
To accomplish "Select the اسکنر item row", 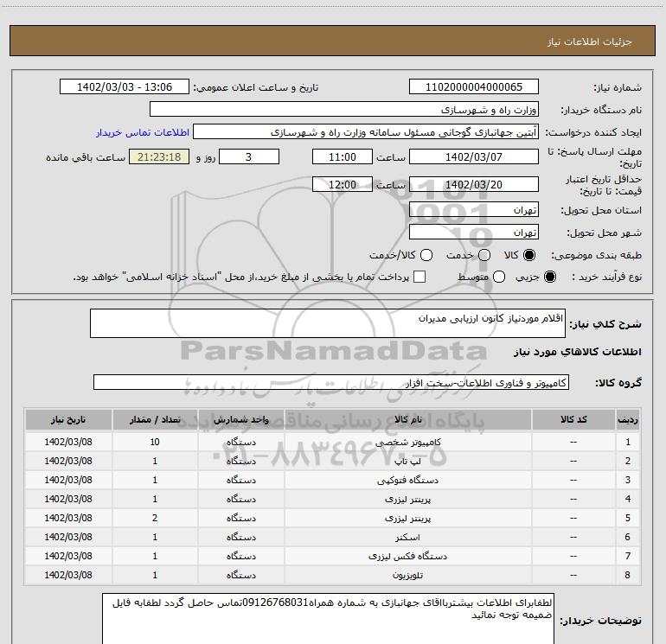I will [x=332, y=537].
